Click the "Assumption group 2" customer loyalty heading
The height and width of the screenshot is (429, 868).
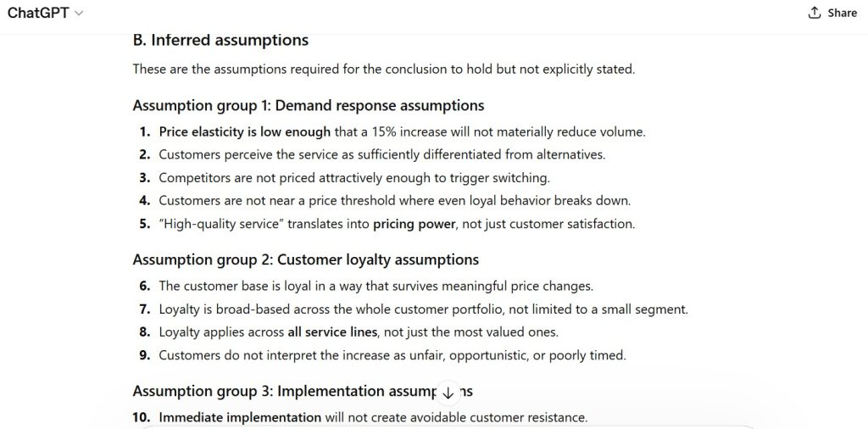(x=305, y=259)
